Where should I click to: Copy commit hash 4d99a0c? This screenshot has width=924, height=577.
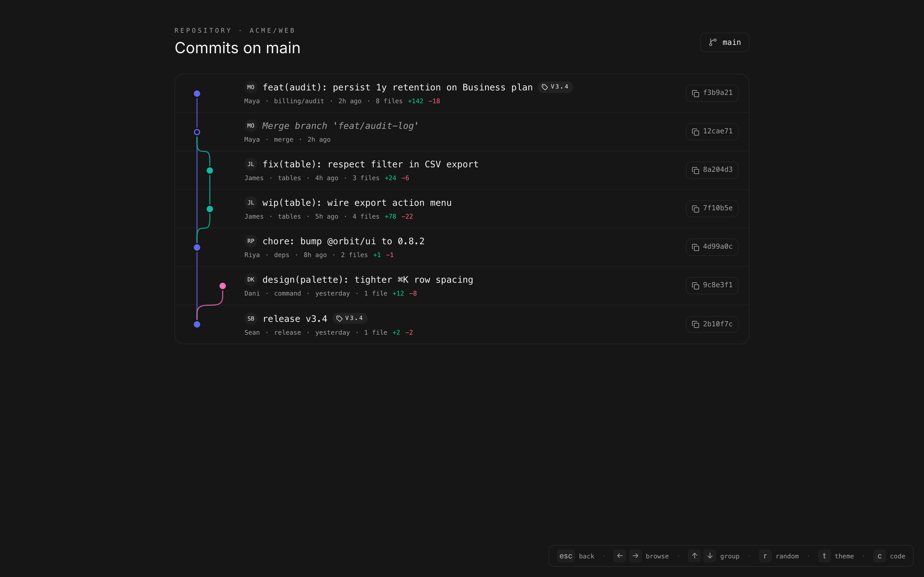coord(712,247)
